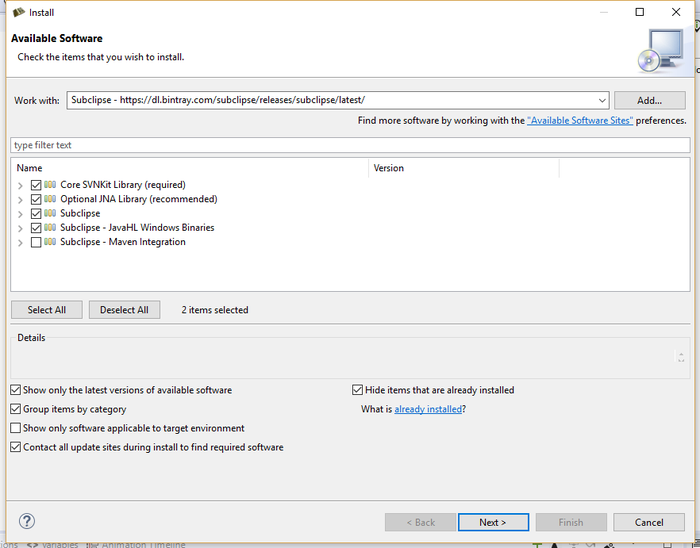Toggle Group items by category
Viewport: 700px width, 548px height.
point(16,409)
